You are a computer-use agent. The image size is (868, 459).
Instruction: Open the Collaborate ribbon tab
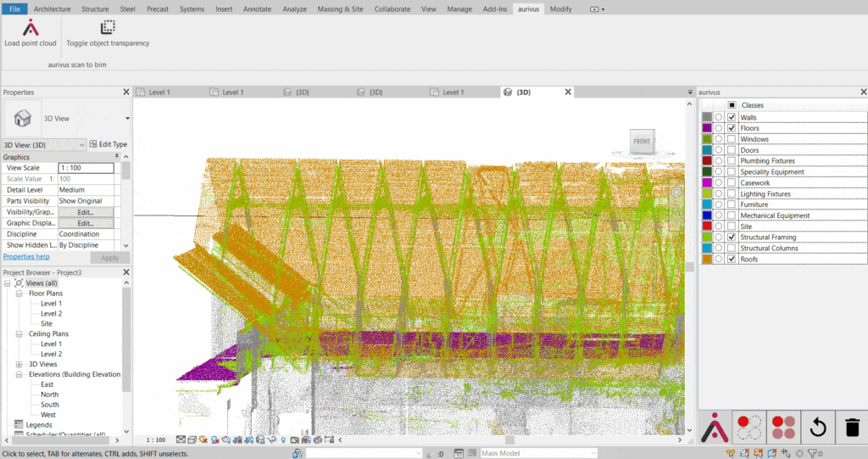[392, 8]
